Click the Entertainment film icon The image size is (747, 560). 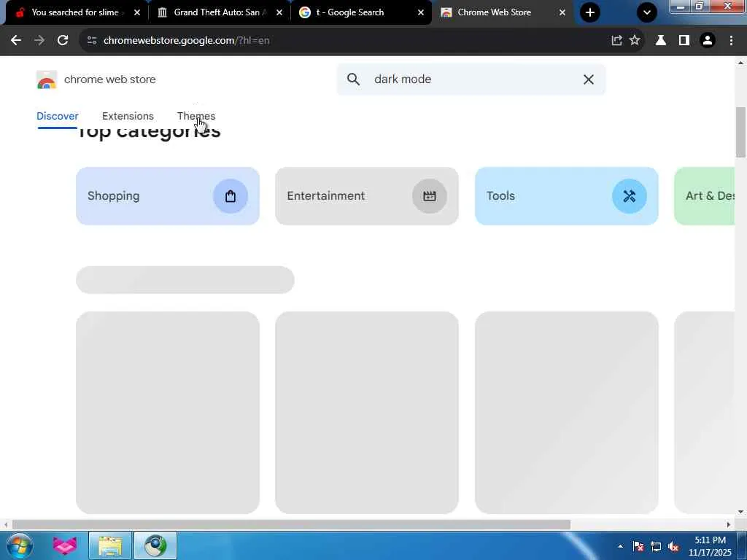click(x=430, y=196)
